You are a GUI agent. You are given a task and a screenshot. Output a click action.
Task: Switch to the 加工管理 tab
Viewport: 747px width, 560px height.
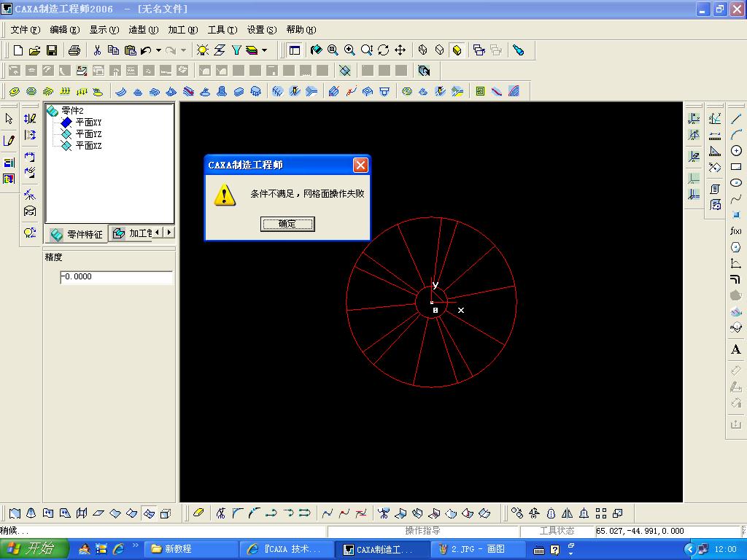(132, 233)
